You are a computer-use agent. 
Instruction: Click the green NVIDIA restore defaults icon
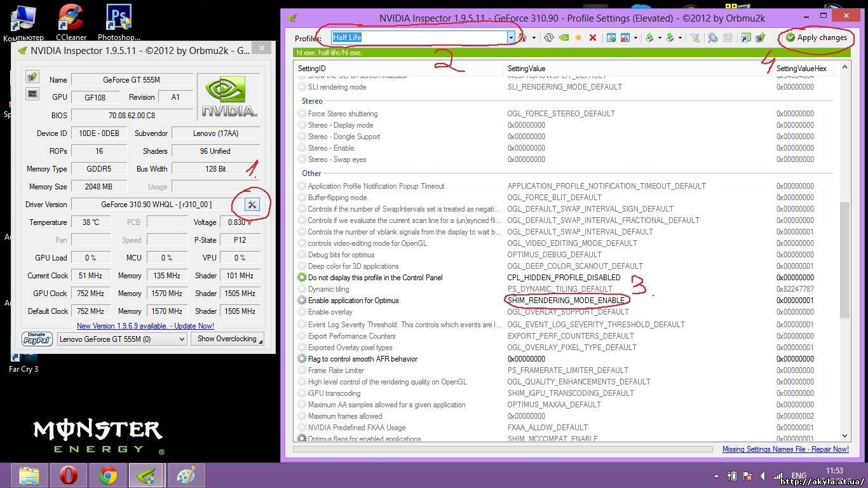tap(564, 38)
